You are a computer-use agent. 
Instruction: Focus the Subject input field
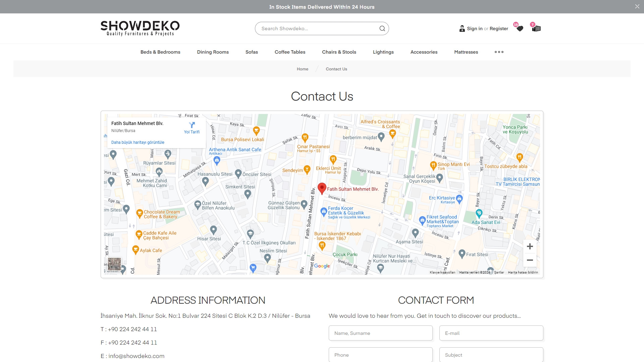491,355
